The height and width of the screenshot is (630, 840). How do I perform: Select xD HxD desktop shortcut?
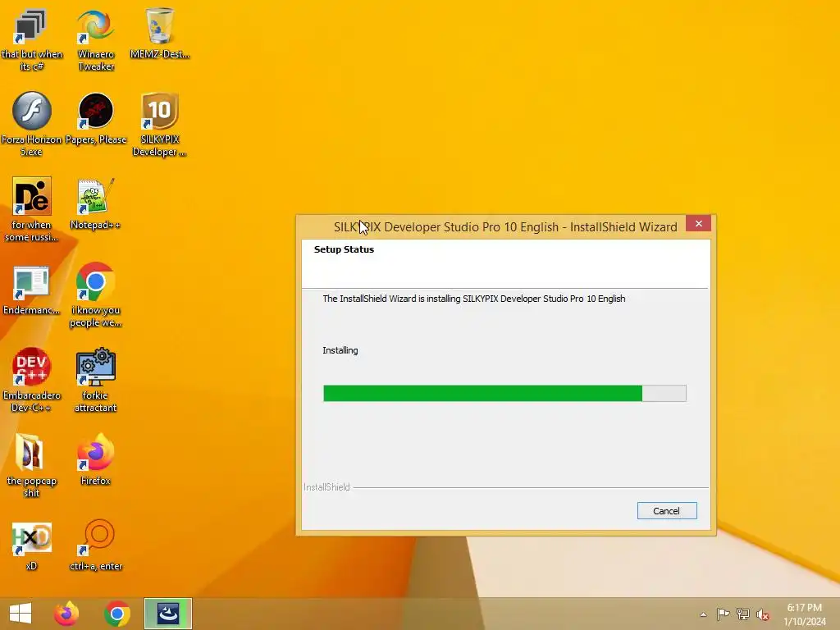(x=31, y=545)
